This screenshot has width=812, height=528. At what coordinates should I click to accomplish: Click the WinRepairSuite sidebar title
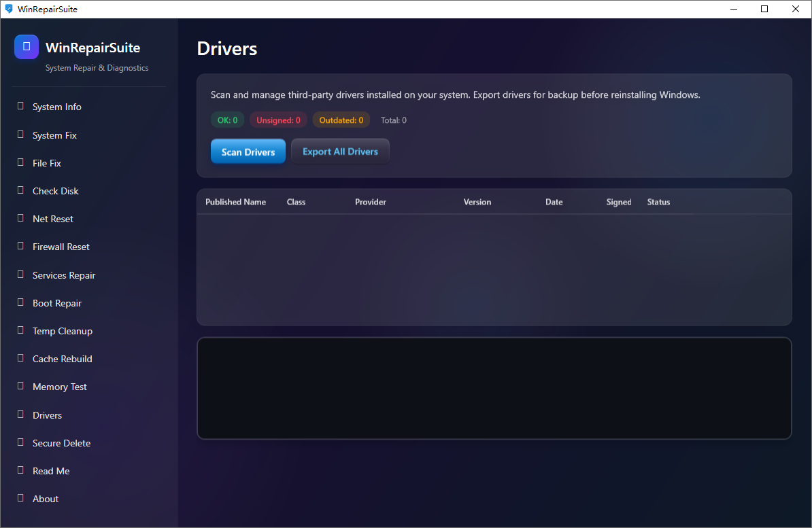coord(92,48)
